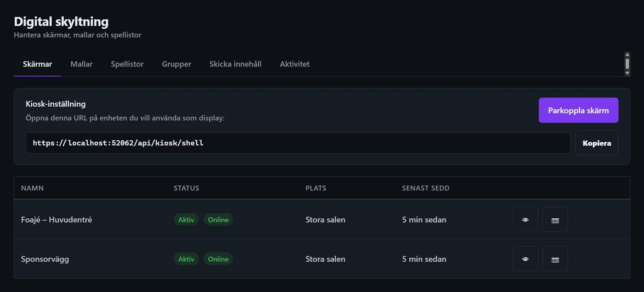Copy the kiosk URL with Kopiera
This screenshot has height=292, width=644.
(x=597, y=143)
